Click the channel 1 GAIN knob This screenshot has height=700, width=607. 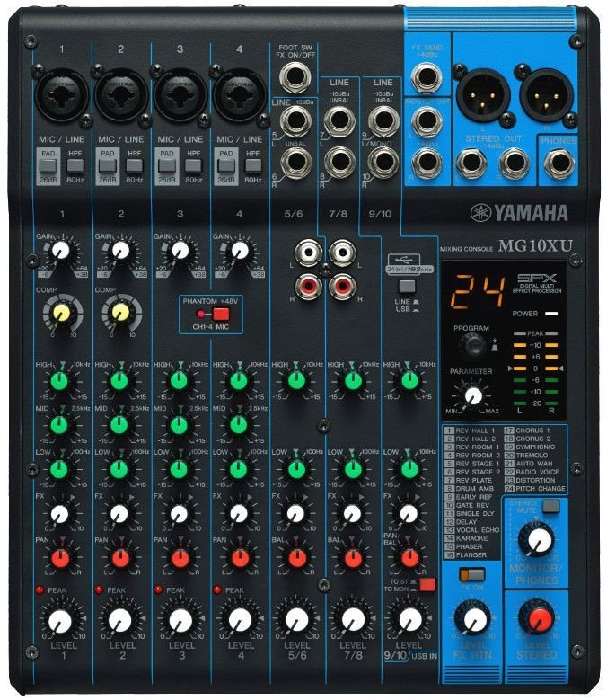tap(61, 251)
